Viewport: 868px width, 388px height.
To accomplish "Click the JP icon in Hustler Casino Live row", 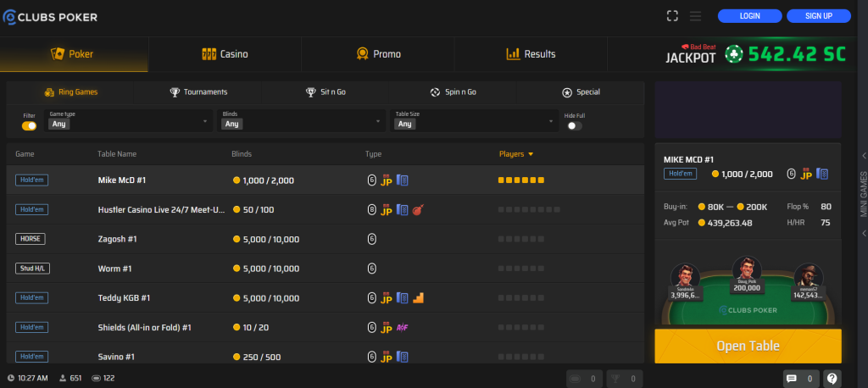I will pyautogui.click(x=387, y=210).
